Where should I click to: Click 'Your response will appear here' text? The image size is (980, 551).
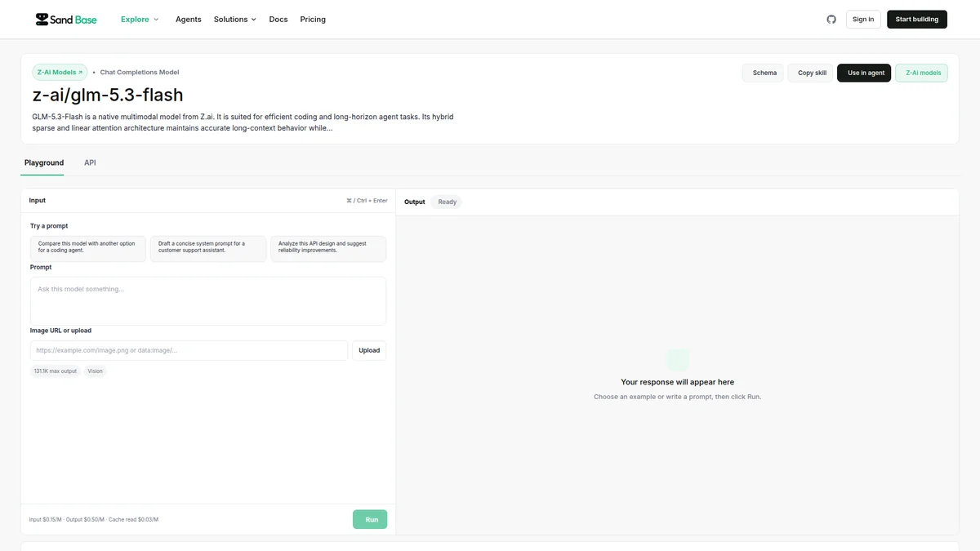(678, 382)
